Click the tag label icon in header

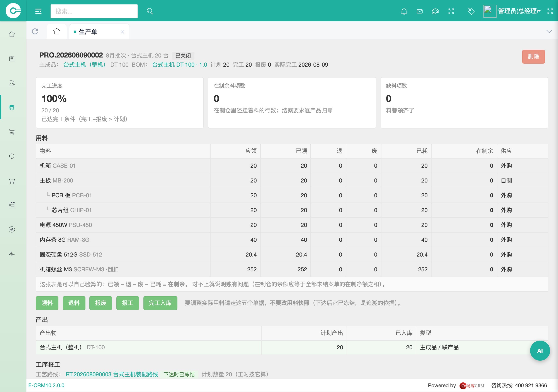(x=471, y=11)
